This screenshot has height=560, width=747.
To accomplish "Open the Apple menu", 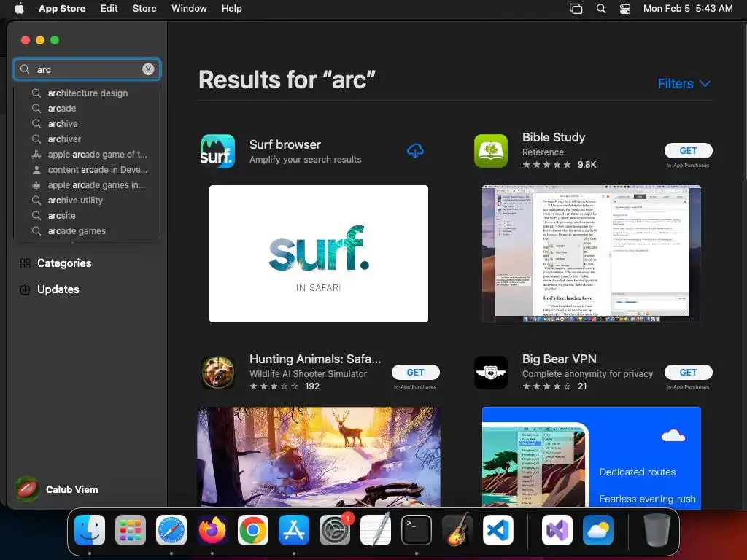I will pyautogui.click(x=19, y=8).
